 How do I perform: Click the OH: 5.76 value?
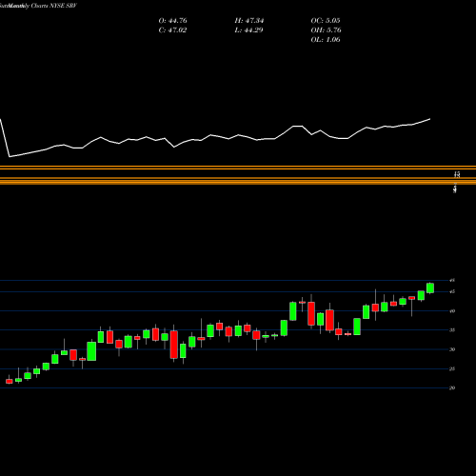(x=326, y=30)
